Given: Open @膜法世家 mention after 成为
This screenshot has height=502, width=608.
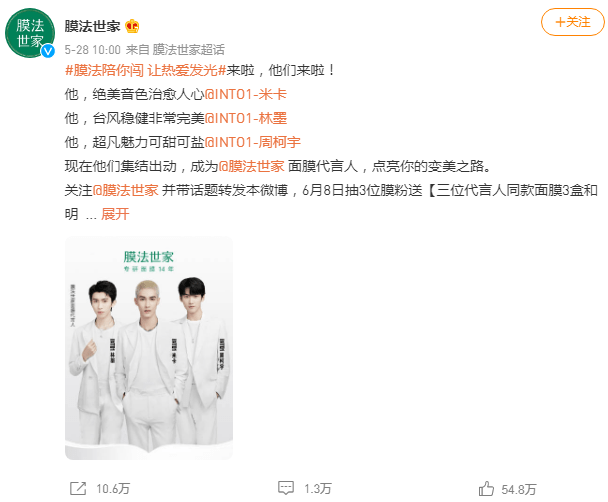Looking at the screenshot, I should pos(251,166).
